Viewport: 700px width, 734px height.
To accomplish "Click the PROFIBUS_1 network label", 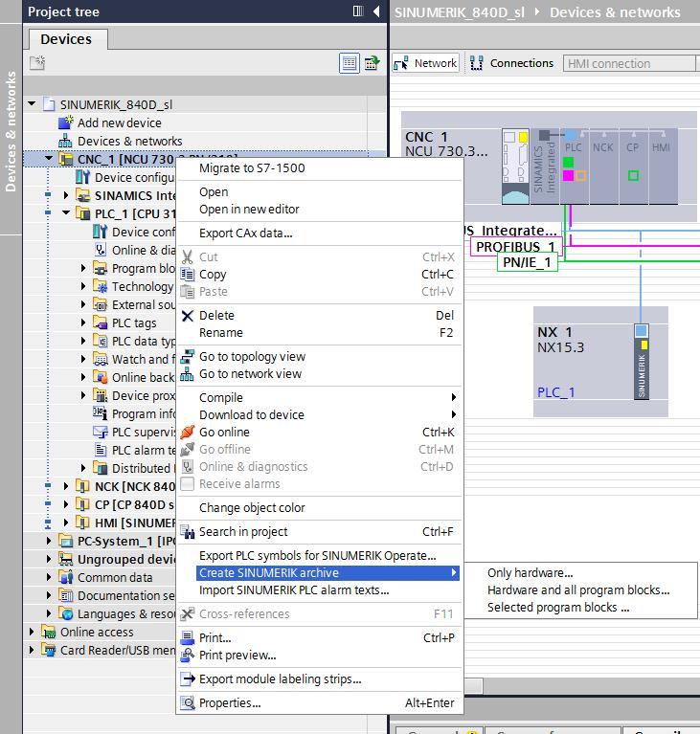I will 515,247.
